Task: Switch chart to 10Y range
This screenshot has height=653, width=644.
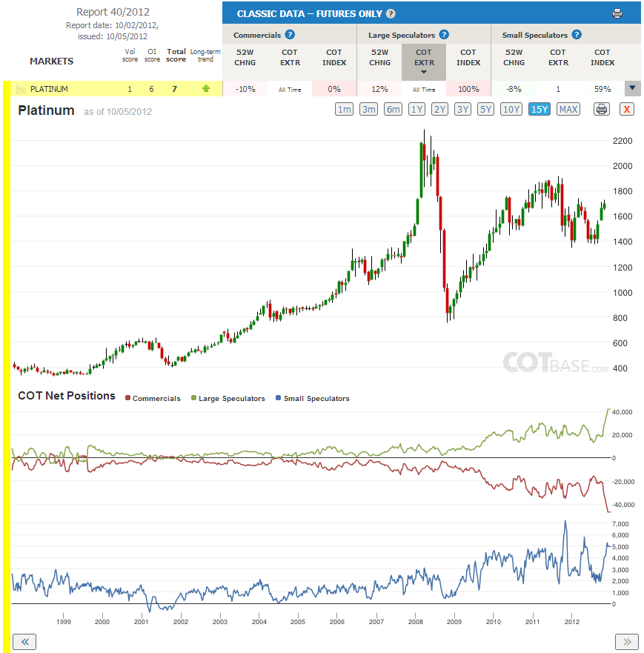Action: pyautogui.click(x=511, y=109)
